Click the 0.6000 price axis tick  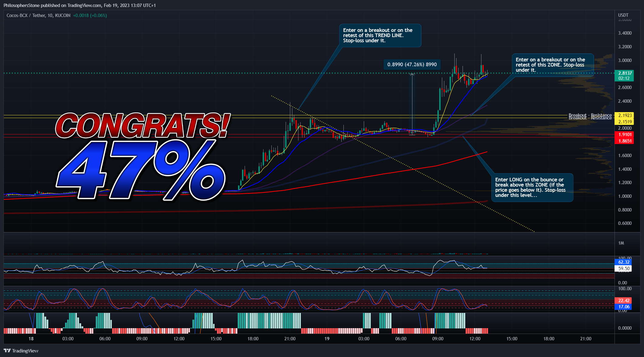pyautogui.click(x=625, y=223)
